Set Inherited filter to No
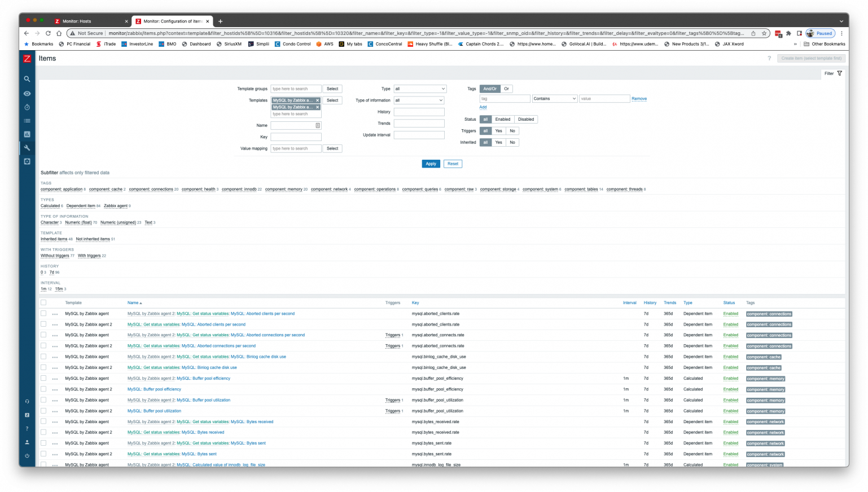This screenshot has width=868, height=492. (512, 142)
